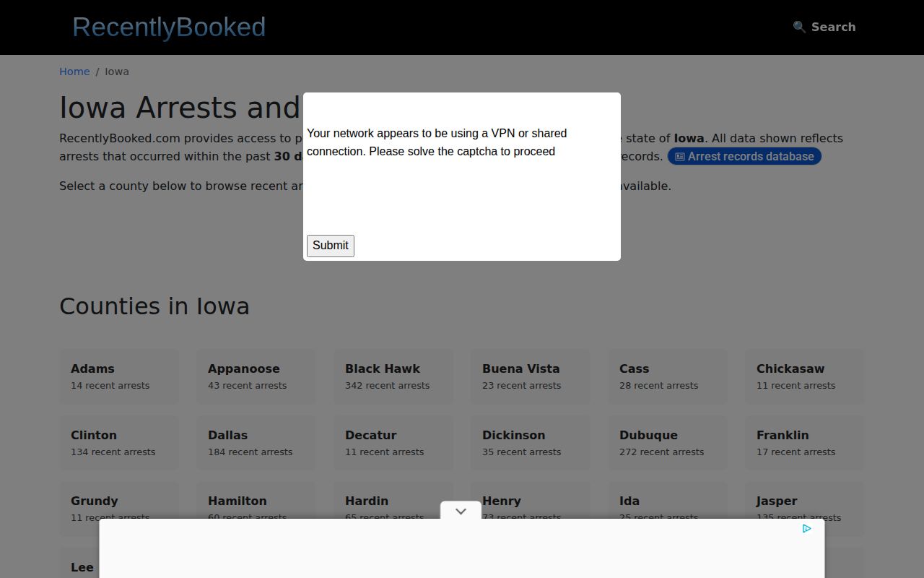Click the Submit button in captcha dialog
The height and width of the screenshot is (578, 924).
point(331,246)
